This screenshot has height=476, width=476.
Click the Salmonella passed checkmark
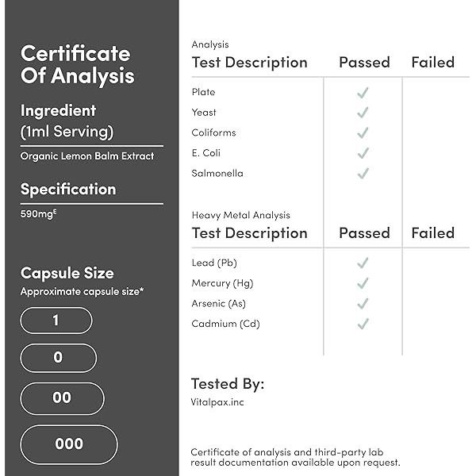(x=363, y=173)
